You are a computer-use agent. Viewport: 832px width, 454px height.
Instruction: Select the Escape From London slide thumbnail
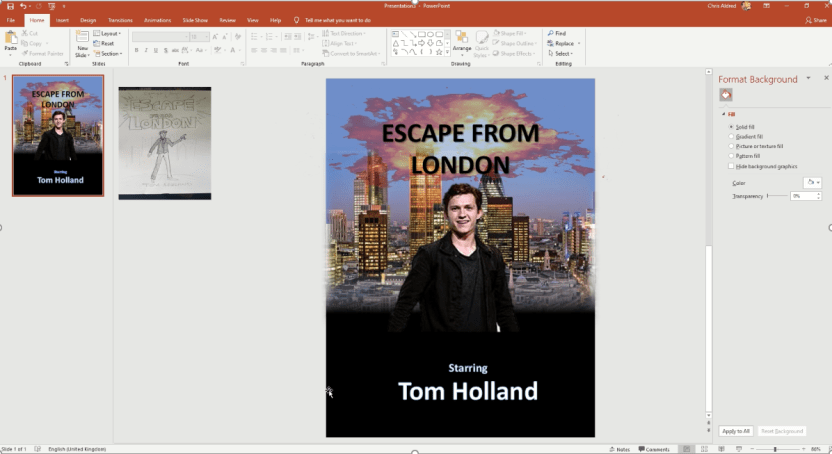click(58, 135)
